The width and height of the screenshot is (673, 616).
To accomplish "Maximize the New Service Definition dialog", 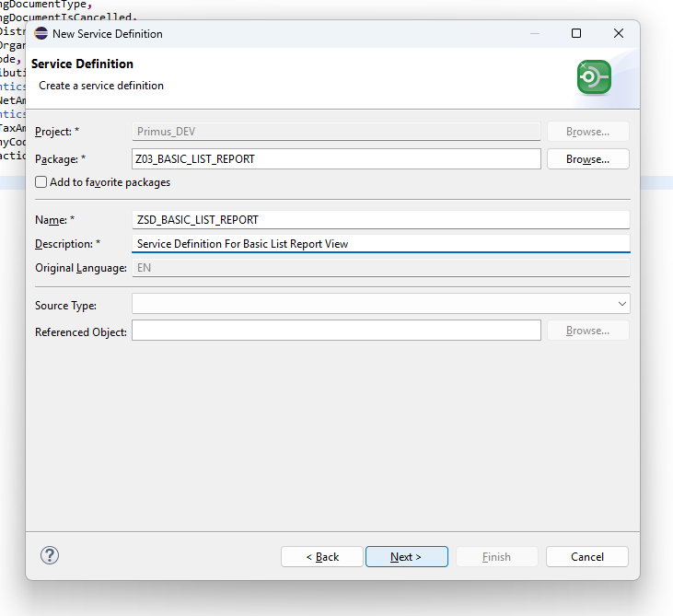I will (x=576, y=33).
